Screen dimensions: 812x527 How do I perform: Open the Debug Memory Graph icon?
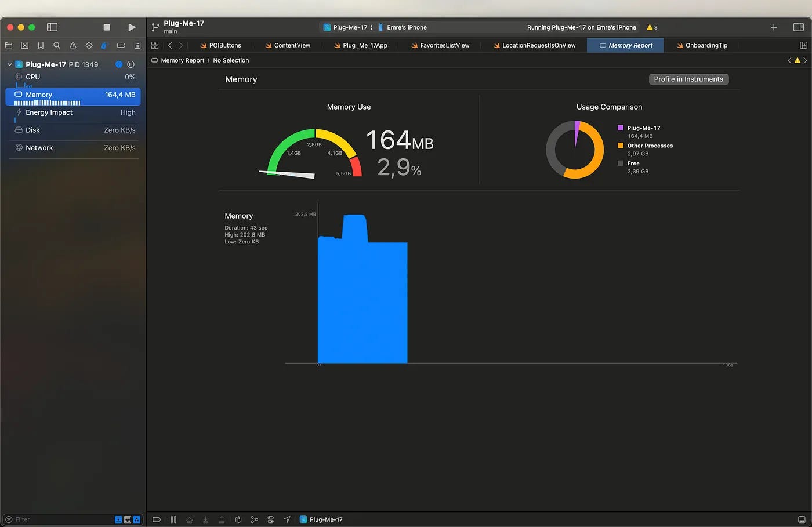pos(254,519)
